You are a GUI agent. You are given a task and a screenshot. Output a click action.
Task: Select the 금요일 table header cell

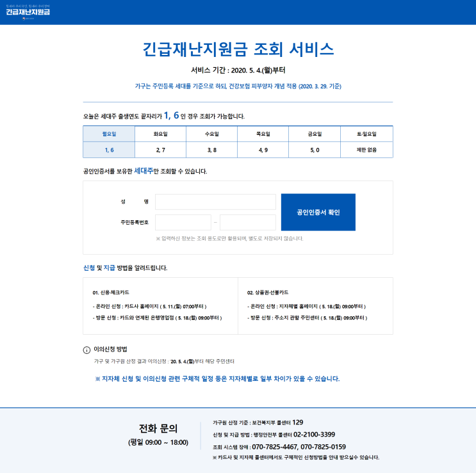[x=315, y=134]
